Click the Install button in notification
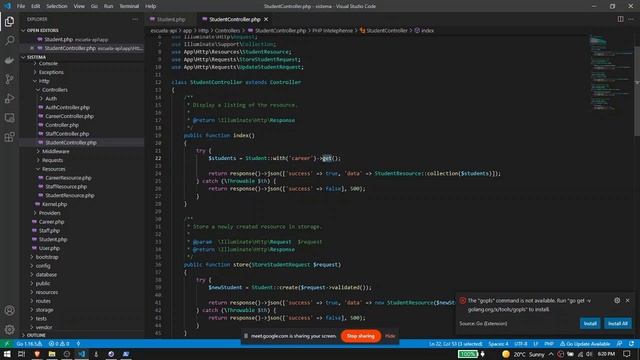This screenshot has width=640, height=360. [590, 323]
